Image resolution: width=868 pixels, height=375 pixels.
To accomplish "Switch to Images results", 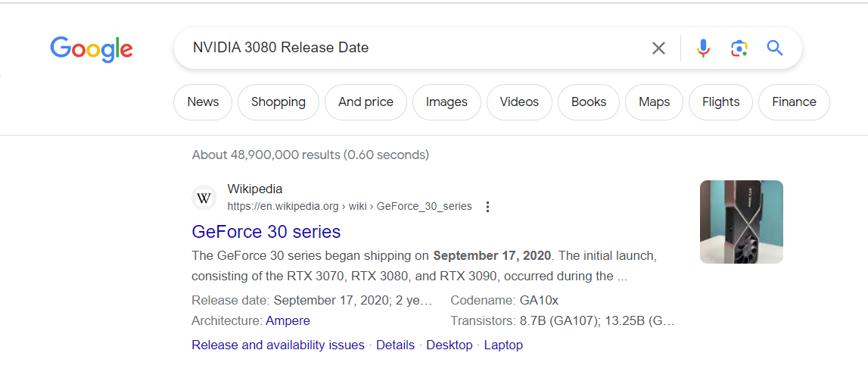I will tap(446, 102).
